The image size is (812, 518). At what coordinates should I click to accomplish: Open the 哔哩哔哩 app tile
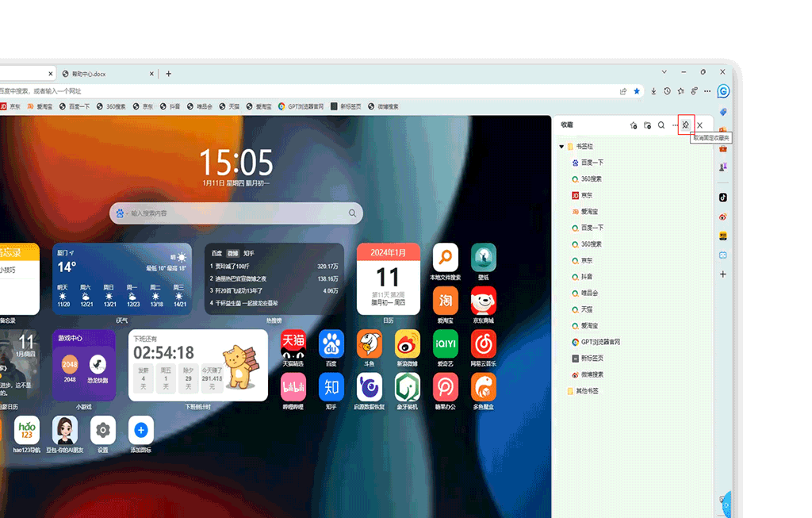(293, 391)
